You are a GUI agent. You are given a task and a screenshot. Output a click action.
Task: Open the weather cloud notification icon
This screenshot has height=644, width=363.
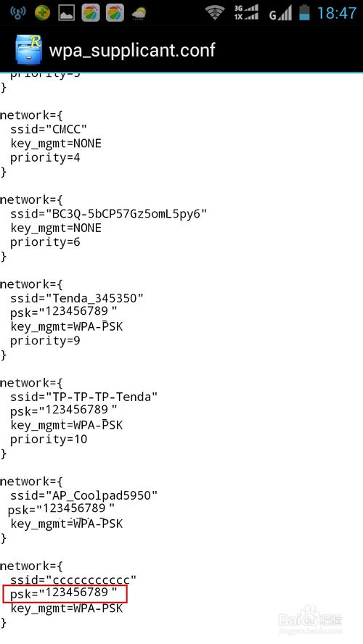coord(139,14)
